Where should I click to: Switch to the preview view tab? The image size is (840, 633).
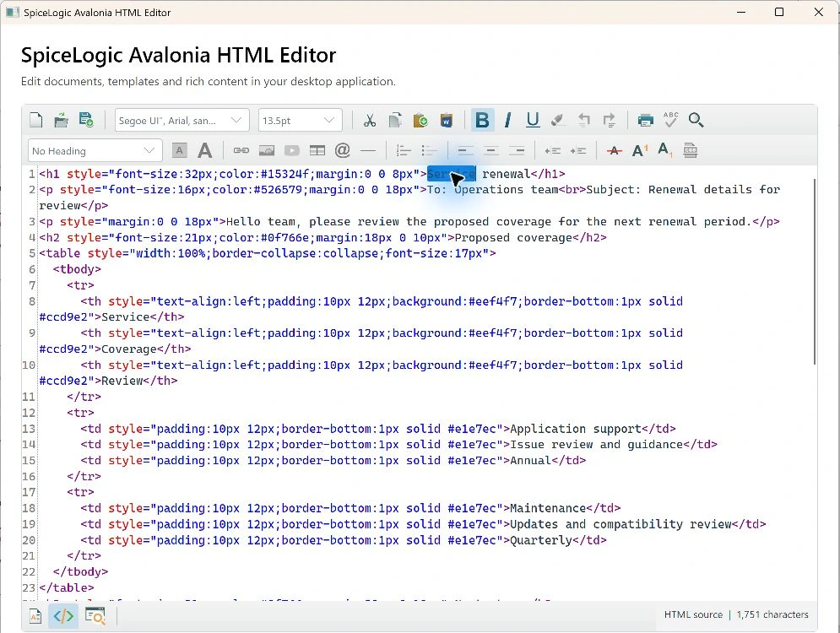pyautogui.click(x=95, y=616)
